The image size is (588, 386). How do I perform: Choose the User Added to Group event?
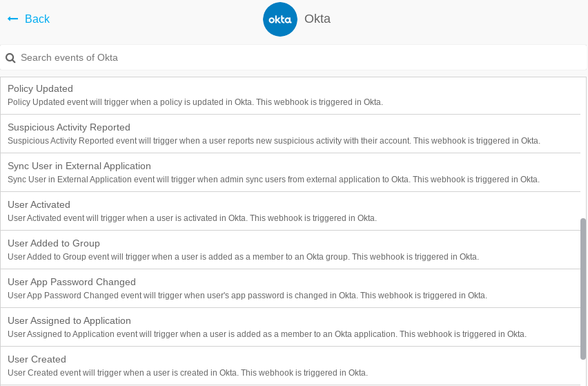pos(291,250)
